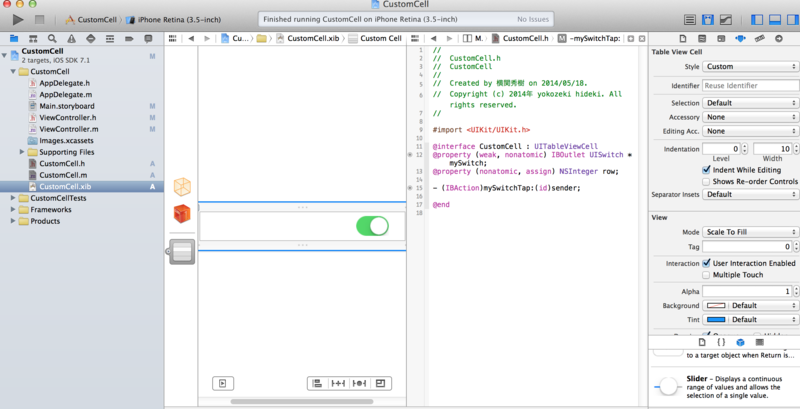Switch to Assistant editor mode
This screenshot has height=409, width=800.
[708, 20]
